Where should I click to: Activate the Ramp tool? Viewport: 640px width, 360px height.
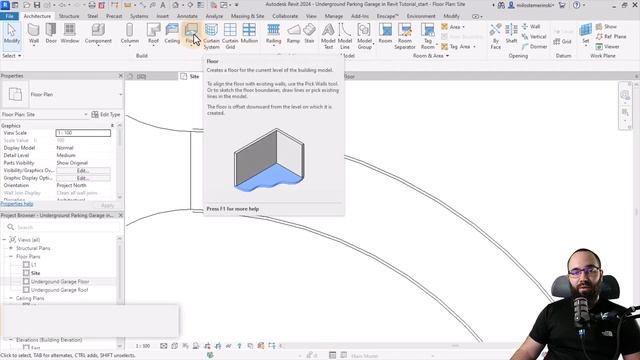[293, 33]
